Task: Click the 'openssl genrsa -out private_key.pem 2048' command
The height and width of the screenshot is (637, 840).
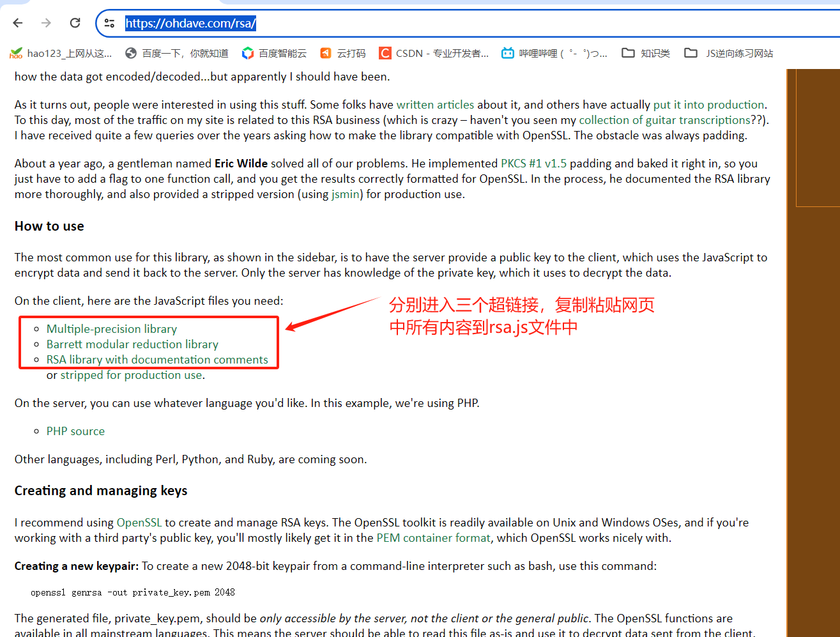Action: (x=133, y=592)
